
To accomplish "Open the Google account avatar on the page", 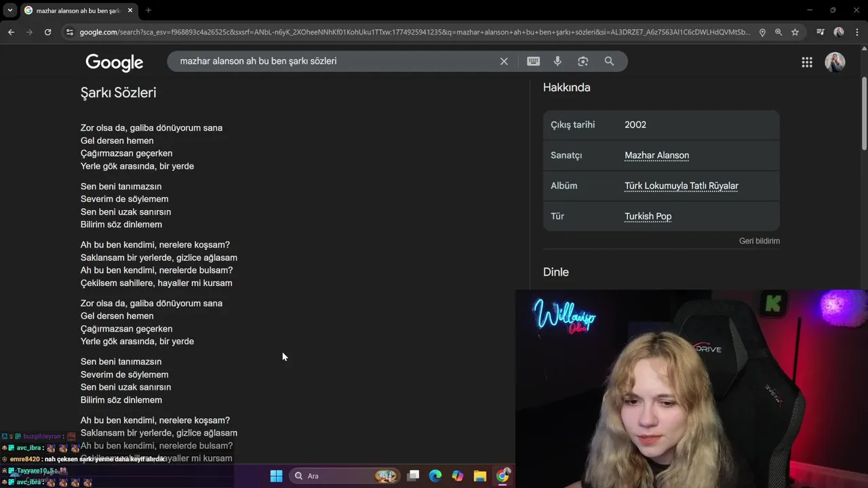I will (x=835, y=62).
